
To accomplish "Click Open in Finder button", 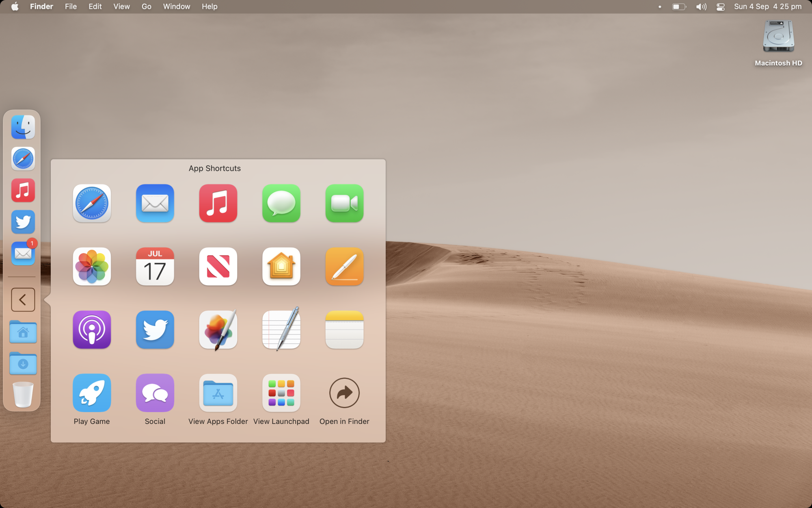I will [x=344, y=393].
